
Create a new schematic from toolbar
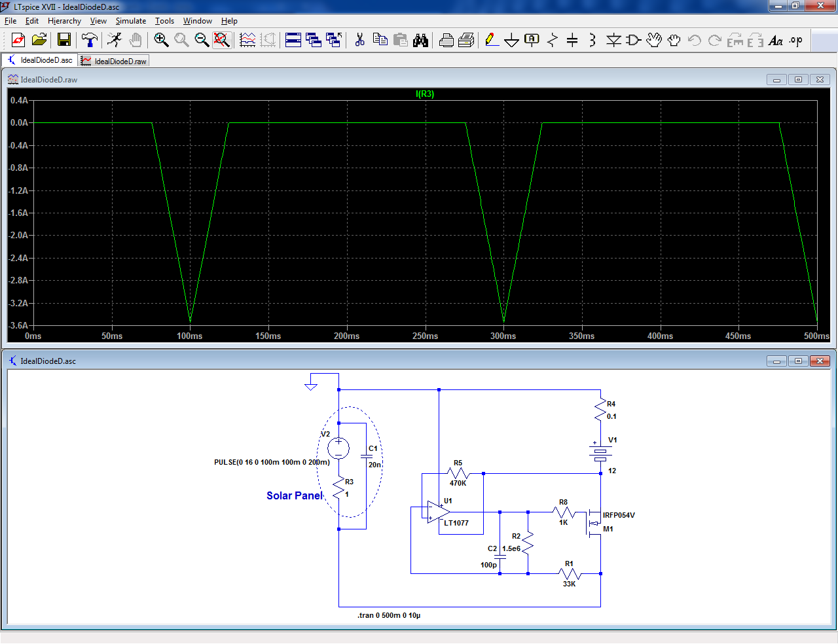coord(18,41)
